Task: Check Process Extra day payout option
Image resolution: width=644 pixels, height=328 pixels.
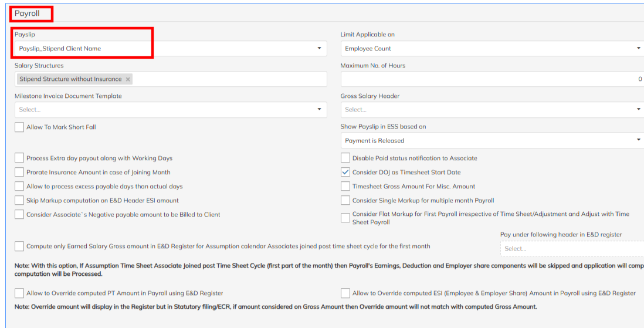Action: 20,158
